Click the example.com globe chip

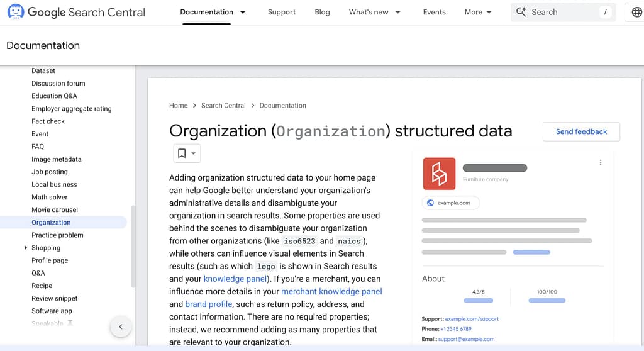tap(450, 203)
